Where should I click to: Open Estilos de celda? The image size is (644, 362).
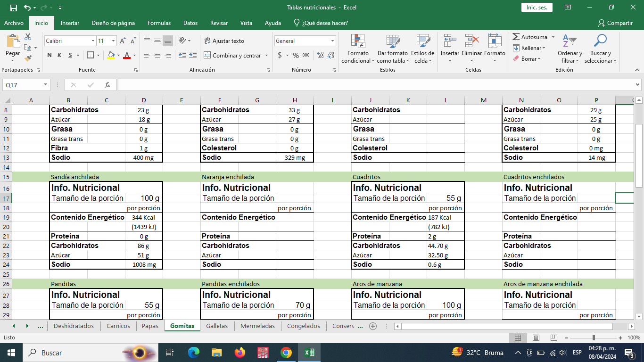click(x=422, y=49)
